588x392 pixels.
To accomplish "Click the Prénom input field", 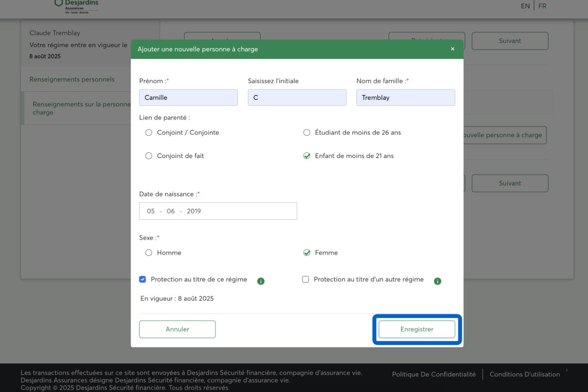I will pyautogui.click(x=188, y=97).
